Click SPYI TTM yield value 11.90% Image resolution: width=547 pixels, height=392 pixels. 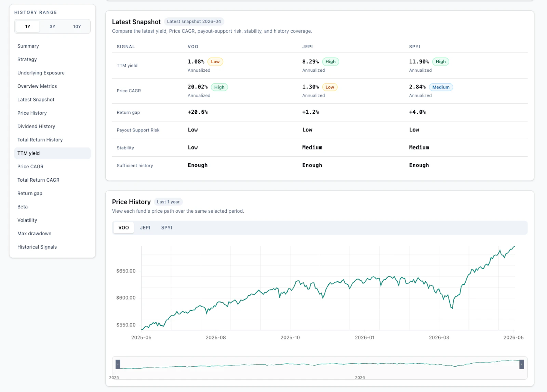[x=419, y=62]
